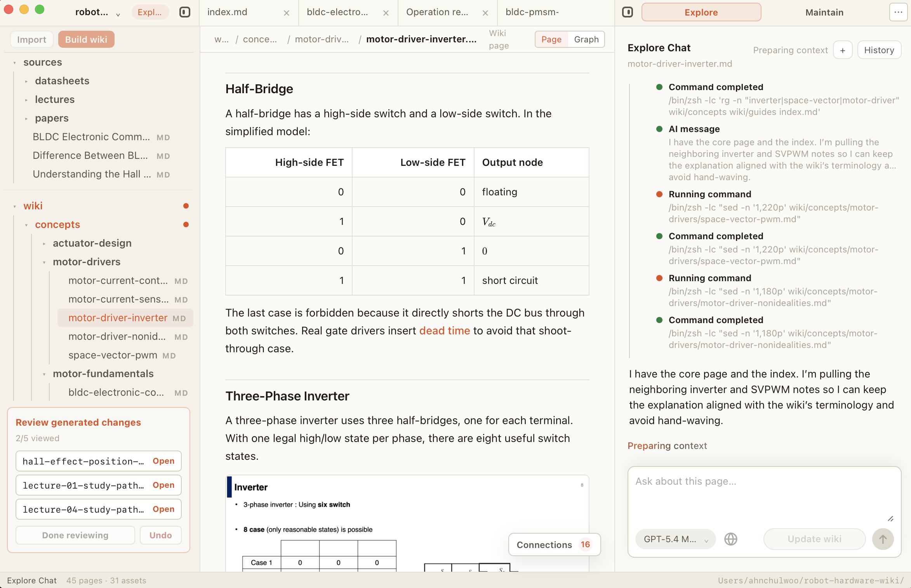Click 45 pages status bar entry
The width and height of the screenshot is (911, 588).
pyautogui.click(x=84, y=581)
